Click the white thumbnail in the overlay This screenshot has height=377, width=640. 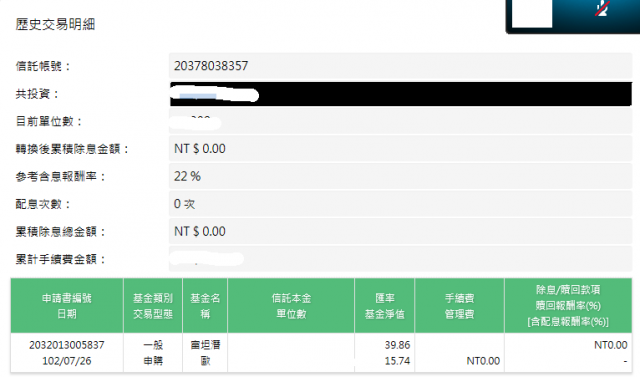[532, 13]
